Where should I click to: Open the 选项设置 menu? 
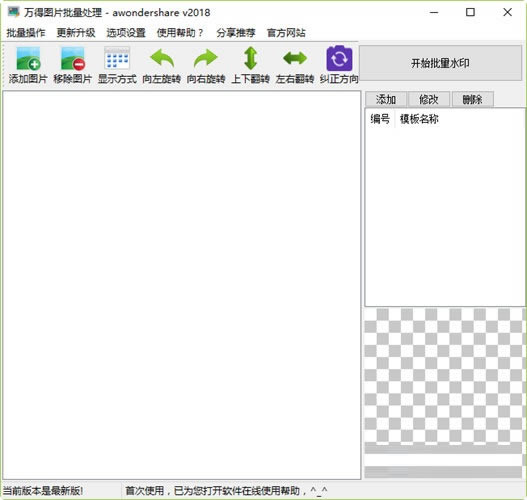tap(126, 33)
